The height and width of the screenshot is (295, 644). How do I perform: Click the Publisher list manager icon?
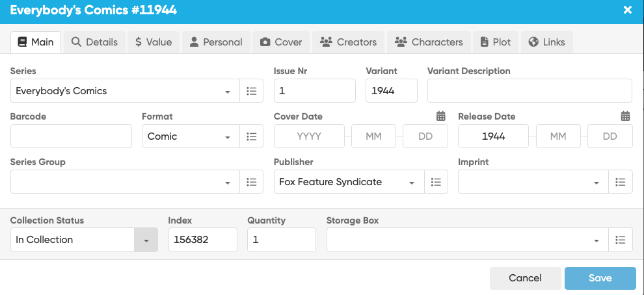click(436, 182)
